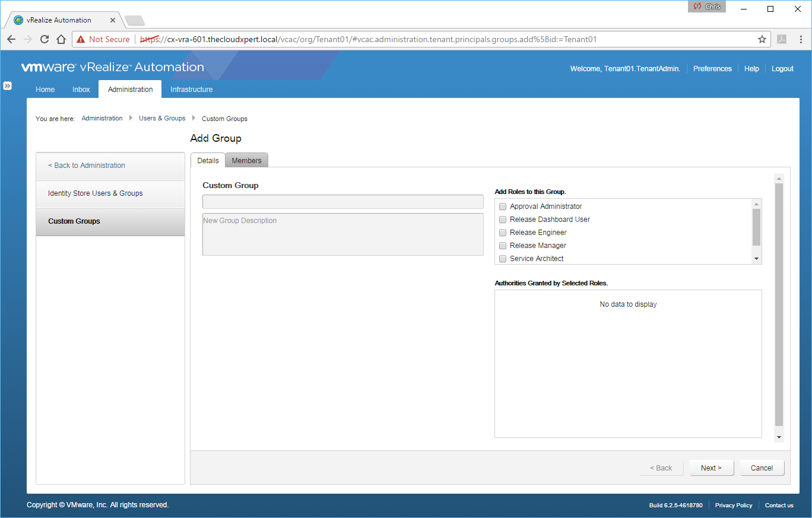812x518 pixels.
Task: Click the Custom Group name field
Action: 342,202
